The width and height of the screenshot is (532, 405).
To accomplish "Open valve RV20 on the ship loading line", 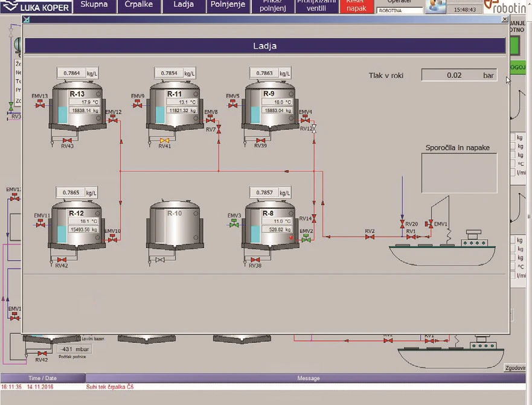I will tap(402, 224).
